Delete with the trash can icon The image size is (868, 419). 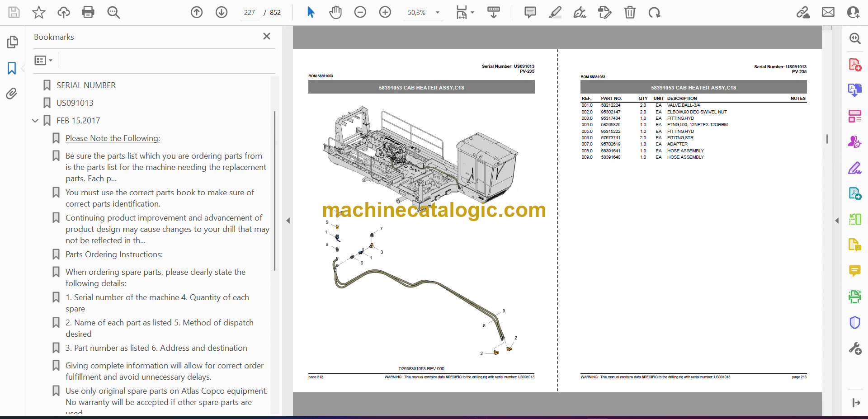click(630, 12)
